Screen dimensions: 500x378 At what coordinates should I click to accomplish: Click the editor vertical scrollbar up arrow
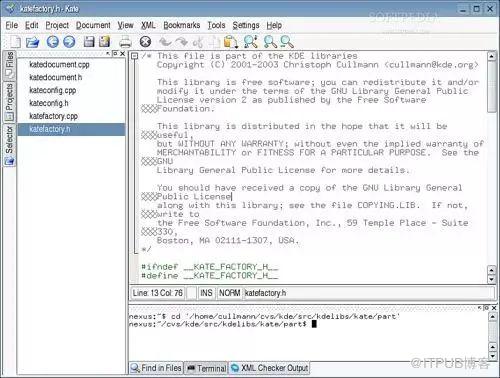coord(492,56)
